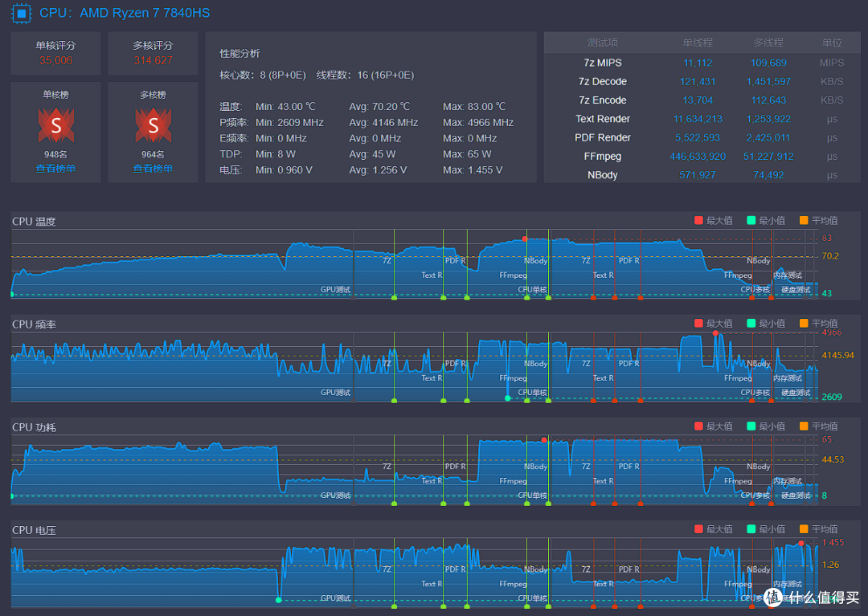
Task: Click the red max point on power chart
Action: 544,440
